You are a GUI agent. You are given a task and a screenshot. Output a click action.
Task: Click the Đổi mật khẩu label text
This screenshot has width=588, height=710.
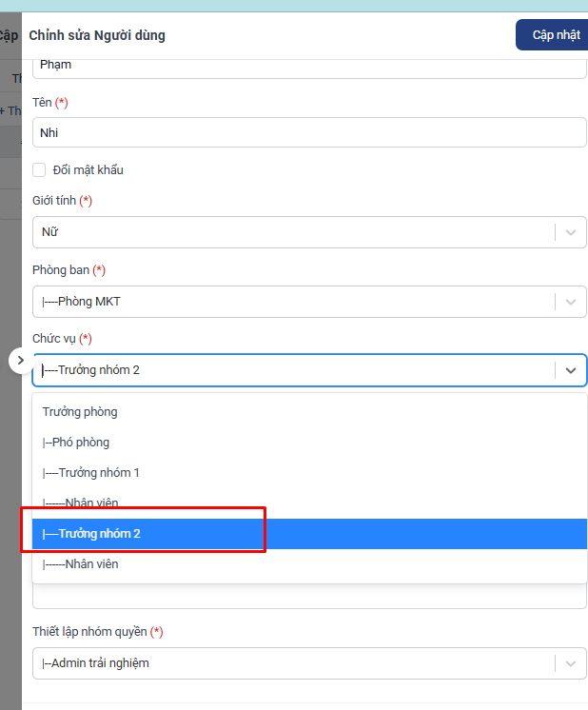(x=88, y=169)
